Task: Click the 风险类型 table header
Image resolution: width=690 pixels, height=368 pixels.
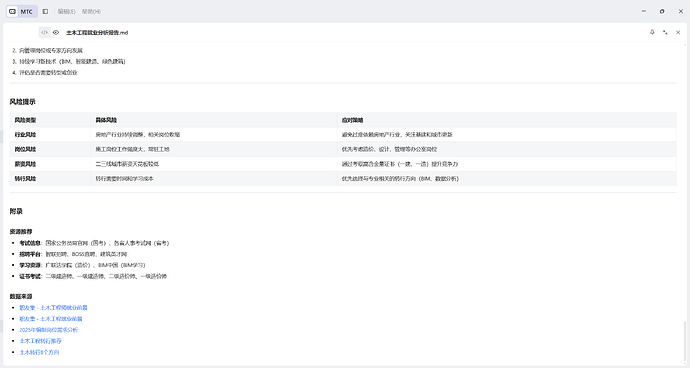Action: tap(50, 120)
